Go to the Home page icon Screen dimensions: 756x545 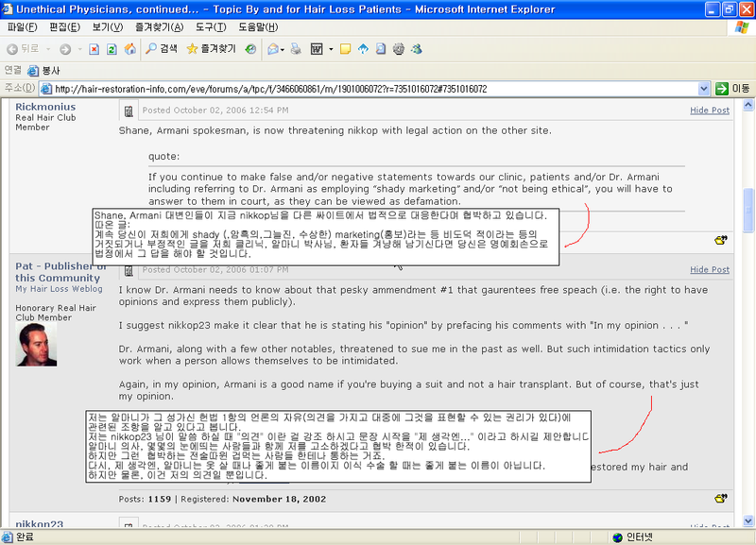pos(130,49)
